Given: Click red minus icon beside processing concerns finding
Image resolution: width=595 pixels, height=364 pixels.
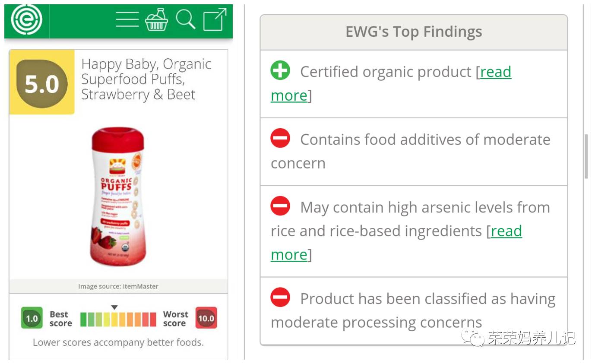Looking at the screenshot, I should click(x=280, y=297).
